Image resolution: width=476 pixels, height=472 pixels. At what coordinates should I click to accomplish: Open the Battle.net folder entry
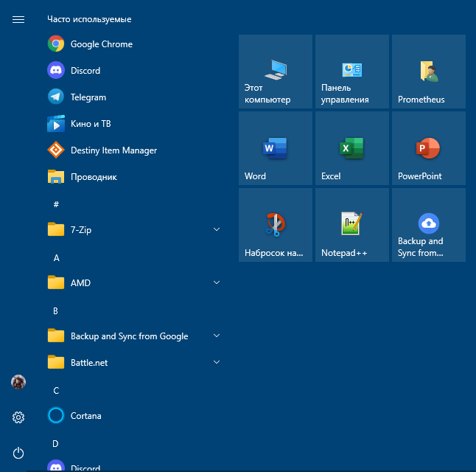coord(133,363)
